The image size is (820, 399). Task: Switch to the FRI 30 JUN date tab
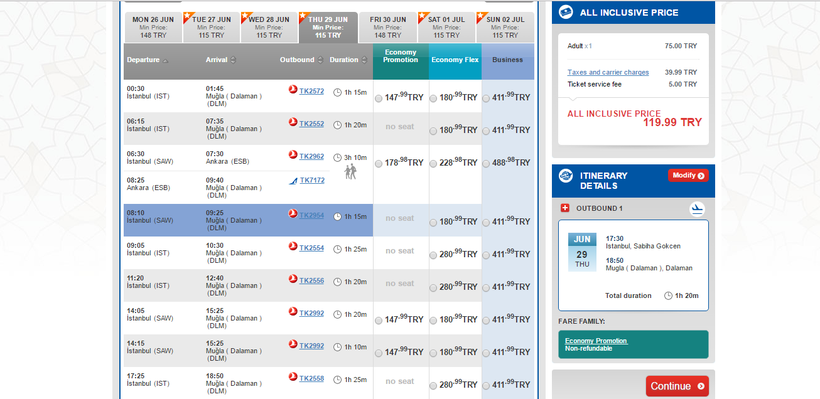coord(388,27)
